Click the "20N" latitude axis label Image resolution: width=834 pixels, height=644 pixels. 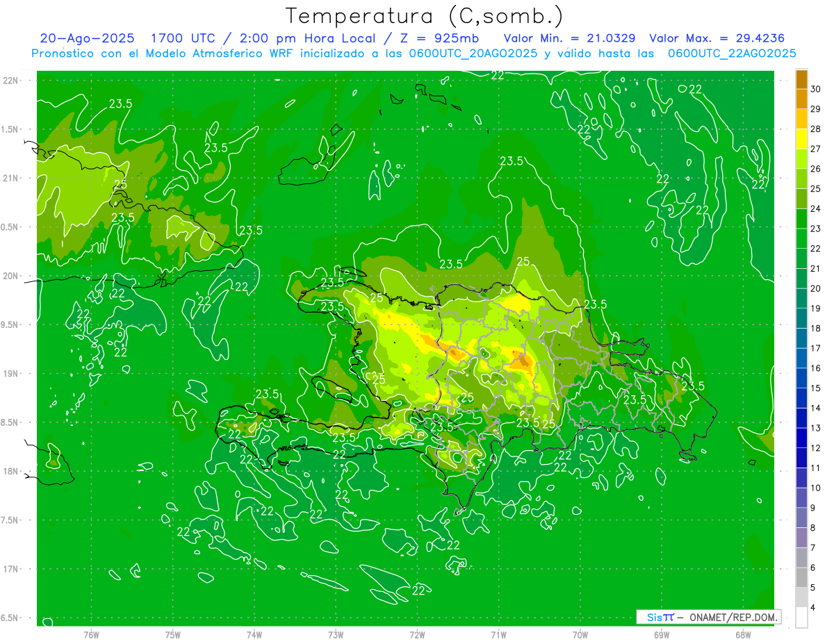tap(11, 276)
